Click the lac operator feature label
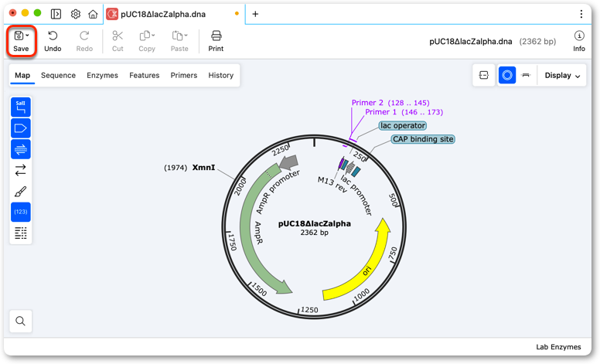This screenshot has height=364, width=600. (x=403, y=125)
